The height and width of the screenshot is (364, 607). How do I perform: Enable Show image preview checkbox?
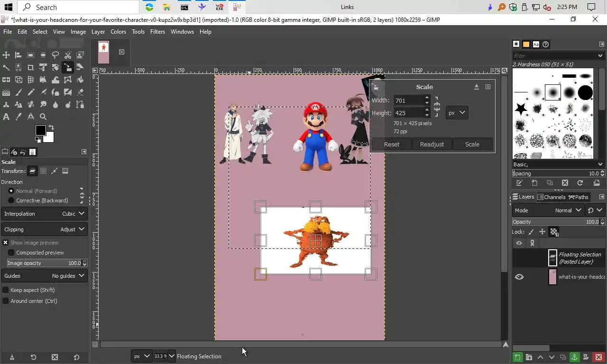click(x=5, y=242)
